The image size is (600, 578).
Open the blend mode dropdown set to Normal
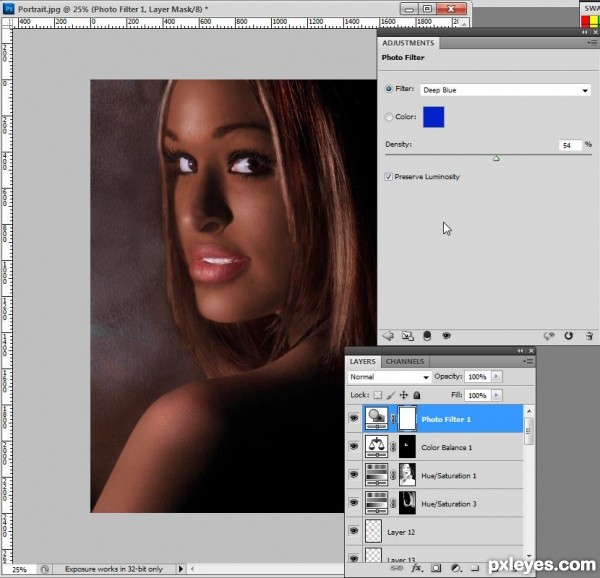click(389, 377)
